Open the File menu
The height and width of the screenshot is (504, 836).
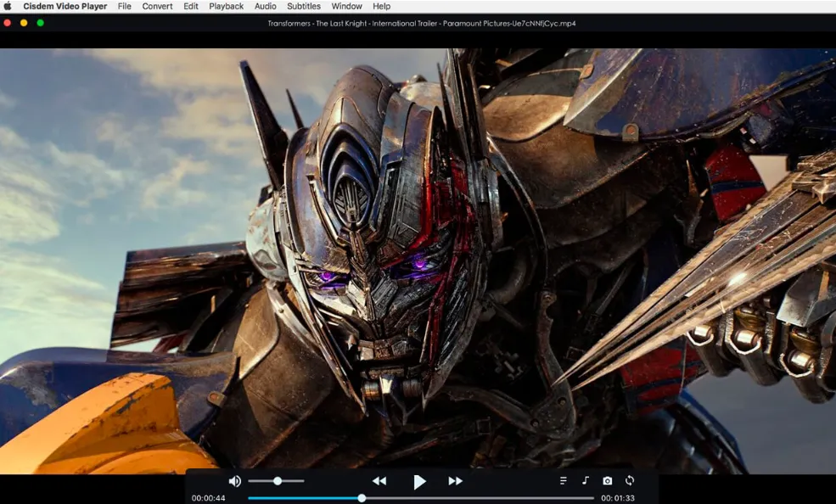(x=124, y=7)
